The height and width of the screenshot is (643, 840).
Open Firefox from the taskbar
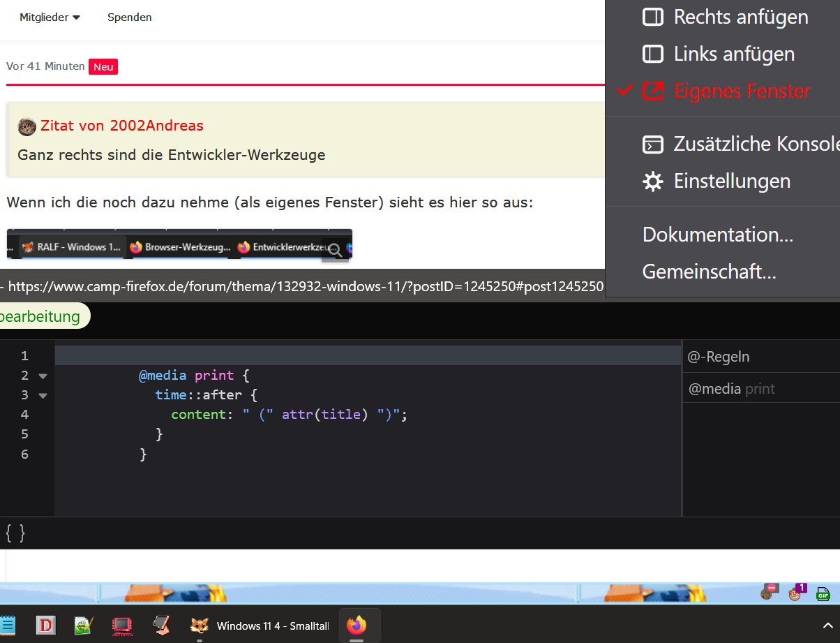[x=357, y=625]
